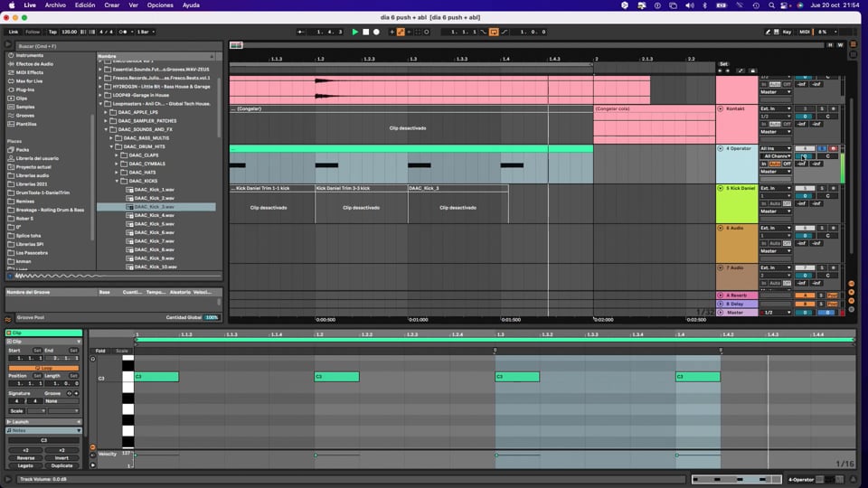Click the MIDI map mode button
Viewport: 868px width, 488px height.
click(x=805, y=33)
